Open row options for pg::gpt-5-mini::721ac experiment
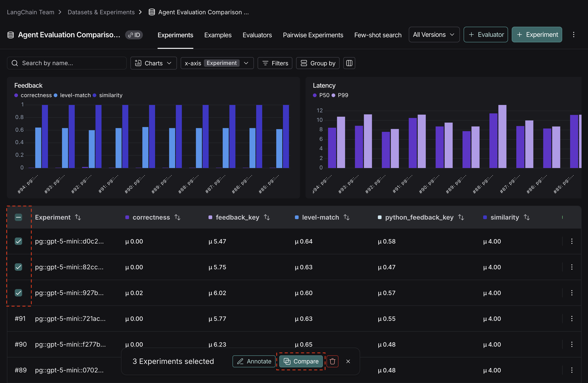 pos(572,319)
